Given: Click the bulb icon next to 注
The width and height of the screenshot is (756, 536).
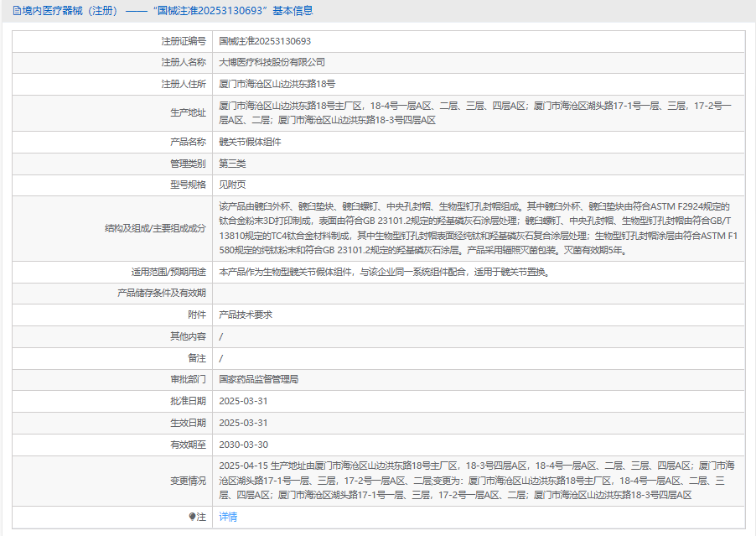Looking at the screenshot, I should 193,517.
